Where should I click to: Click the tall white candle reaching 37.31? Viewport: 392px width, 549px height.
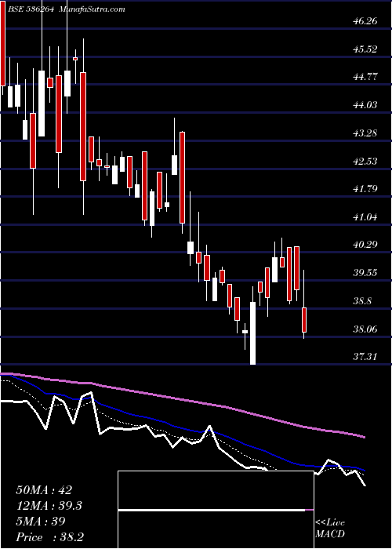[x=252, y=333]
